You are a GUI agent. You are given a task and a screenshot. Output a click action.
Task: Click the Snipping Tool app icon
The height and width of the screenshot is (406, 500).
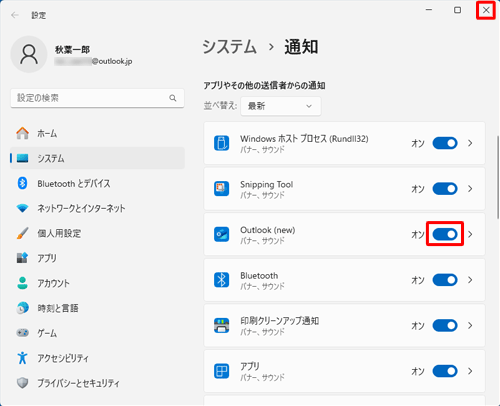[x=221, y=189]
